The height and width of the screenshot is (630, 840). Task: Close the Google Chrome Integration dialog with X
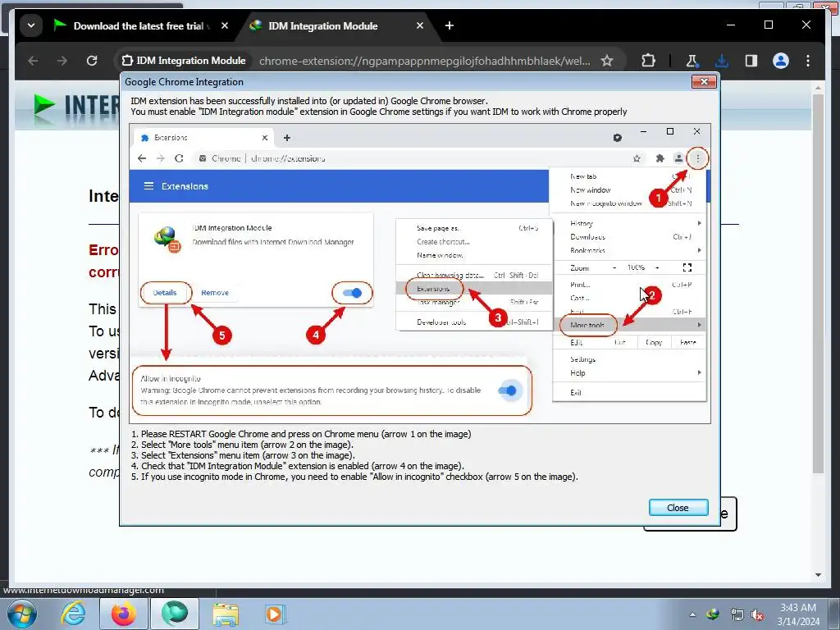tap(704, 81)
